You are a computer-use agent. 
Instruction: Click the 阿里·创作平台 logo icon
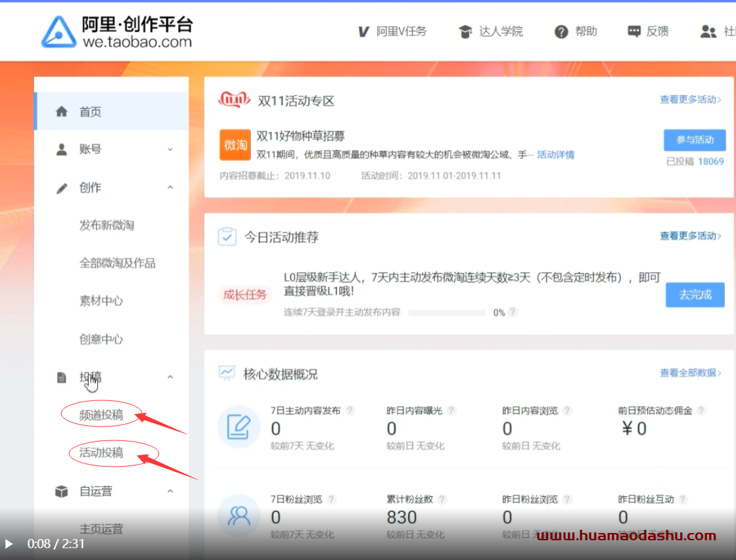58,32
